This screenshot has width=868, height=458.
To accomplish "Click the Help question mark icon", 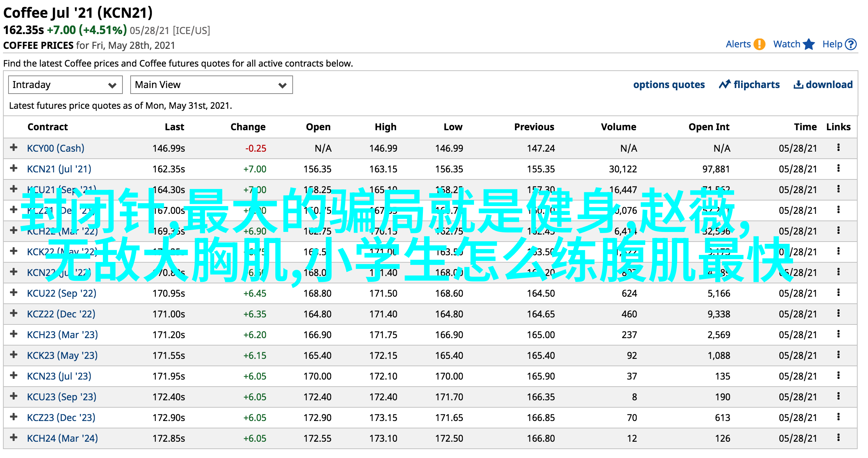I will pos(851,44).
